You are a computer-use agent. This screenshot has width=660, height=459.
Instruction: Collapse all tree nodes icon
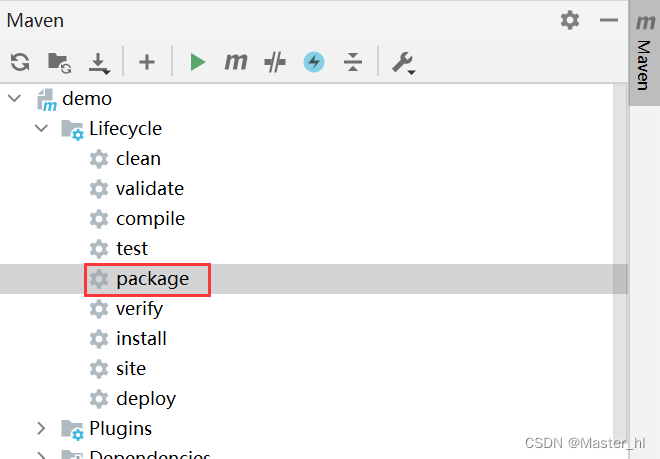[x=353, y=62]
